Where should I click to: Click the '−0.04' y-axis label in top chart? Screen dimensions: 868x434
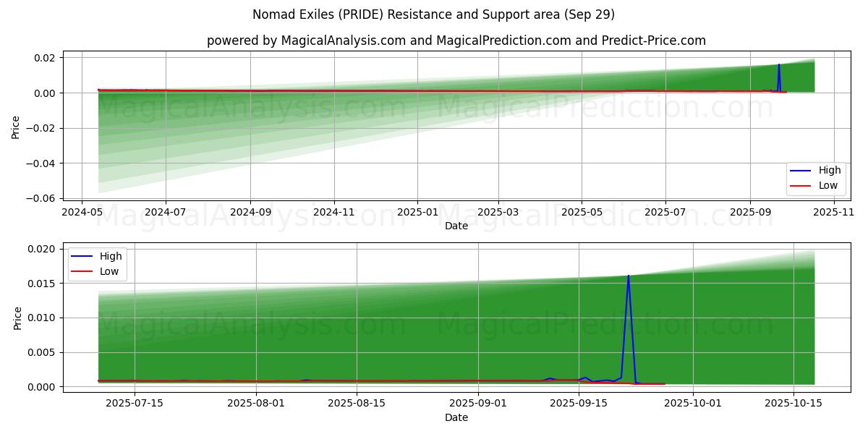pyautogui.click(x=41, y=163)
